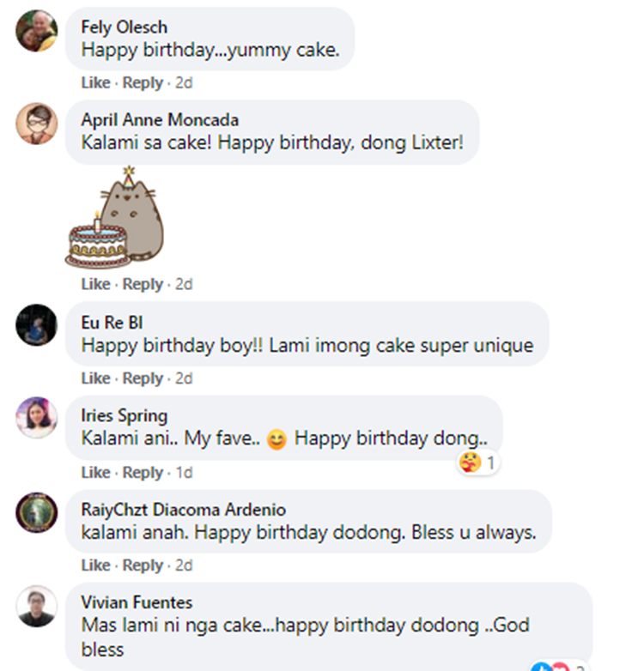Screen dimensions: 644x671
Task: Like April Anne Moncada's comment
Action: click(x=95, y=284)
